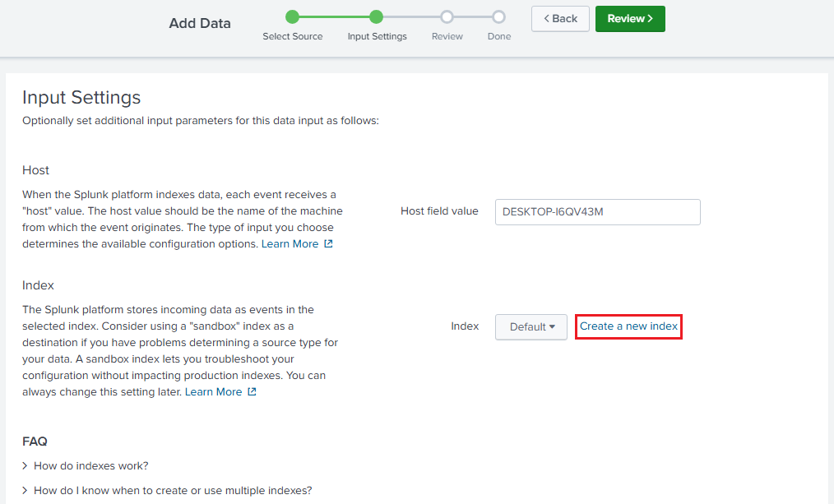Select the Input Settings step label
Viewport: 834px width, 504px height.
[x=377, y=36]
